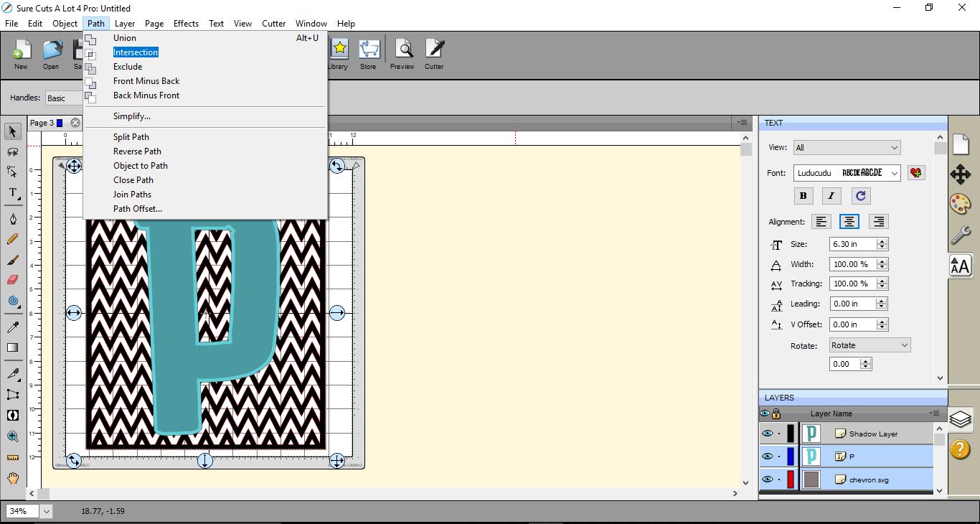Select the Gradient rectangle tool
980x524 pixels.
point(13,347)
